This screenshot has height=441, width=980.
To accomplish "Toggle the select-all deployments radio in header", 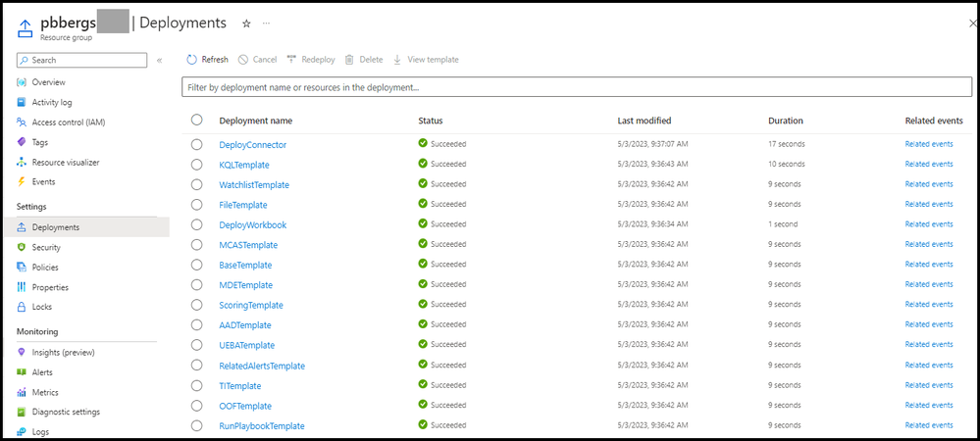I will pos(197,120).
